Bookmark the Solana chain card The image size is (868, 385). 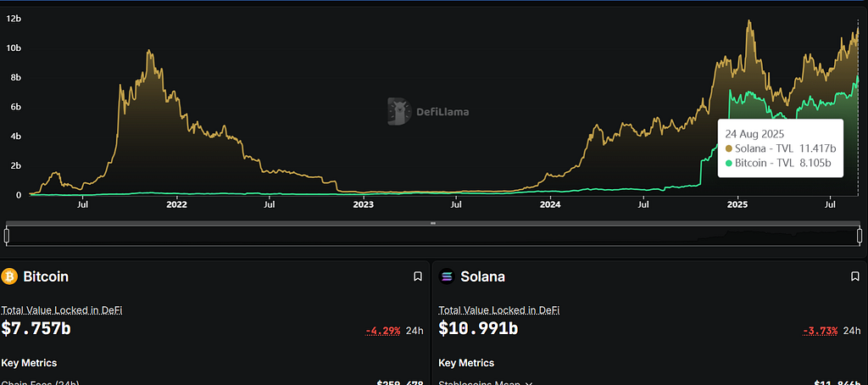tap(855, 276)
